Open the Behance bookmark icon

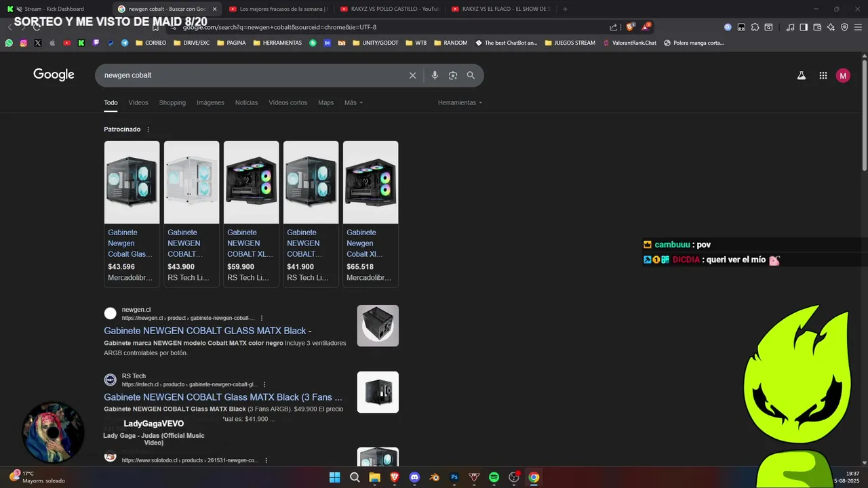pos(328,43)
